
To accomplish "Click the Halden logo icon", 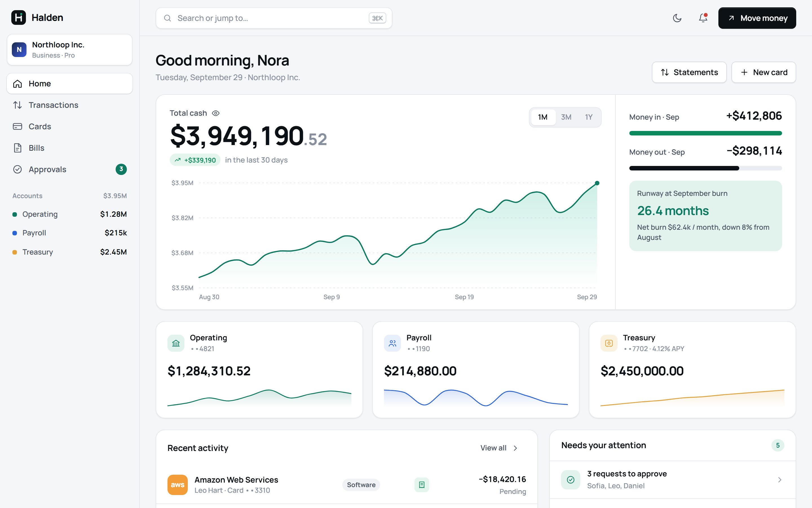I will tap(18, 17).
